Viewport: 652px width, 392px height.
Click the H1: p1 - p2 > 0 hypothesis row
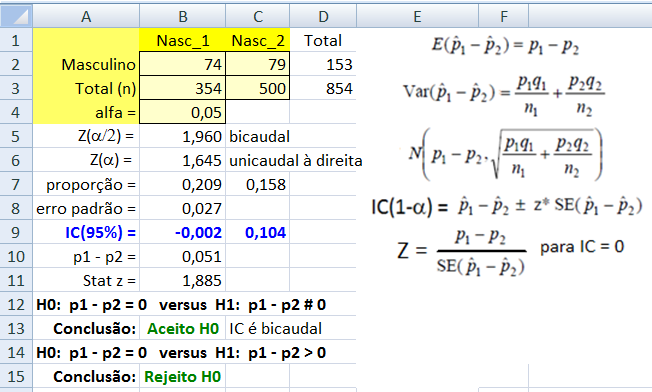point(181,353)
